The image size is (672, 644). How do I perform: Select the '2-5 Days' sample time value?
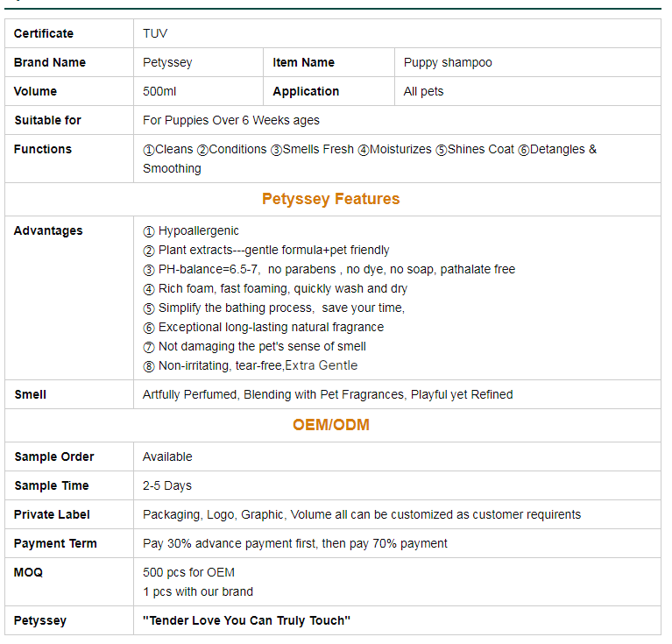click(167, 485)
